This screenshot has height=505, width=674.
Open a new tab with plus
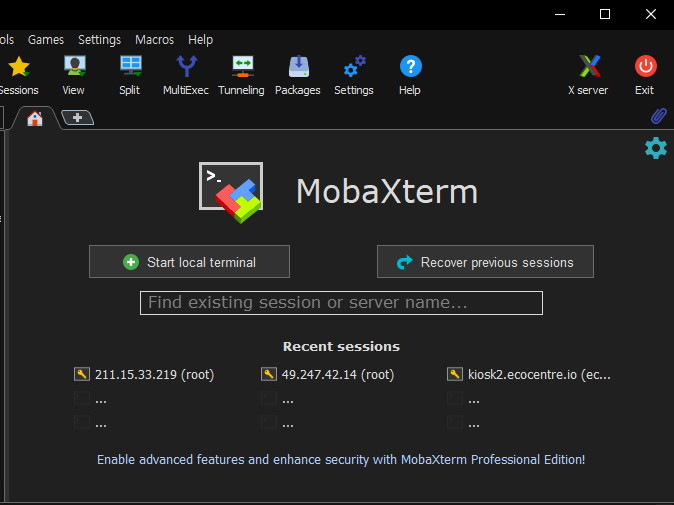[x=77, y=117]
